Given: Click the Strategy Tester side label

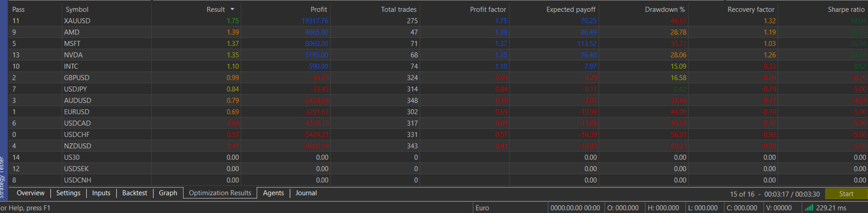Looking at the screenshot, I should (x=2, y=177).
